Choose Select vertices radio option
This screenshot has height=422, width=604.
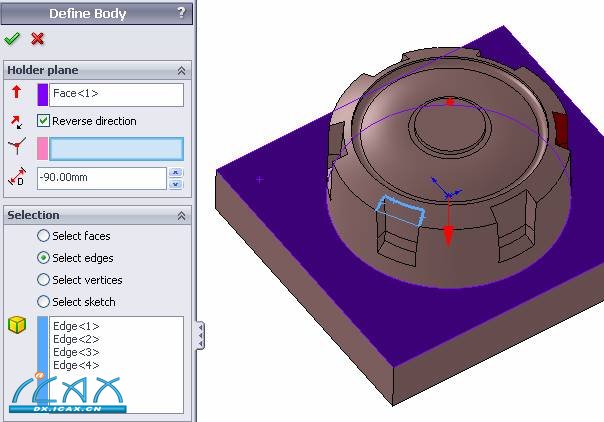tap(43, 280)
